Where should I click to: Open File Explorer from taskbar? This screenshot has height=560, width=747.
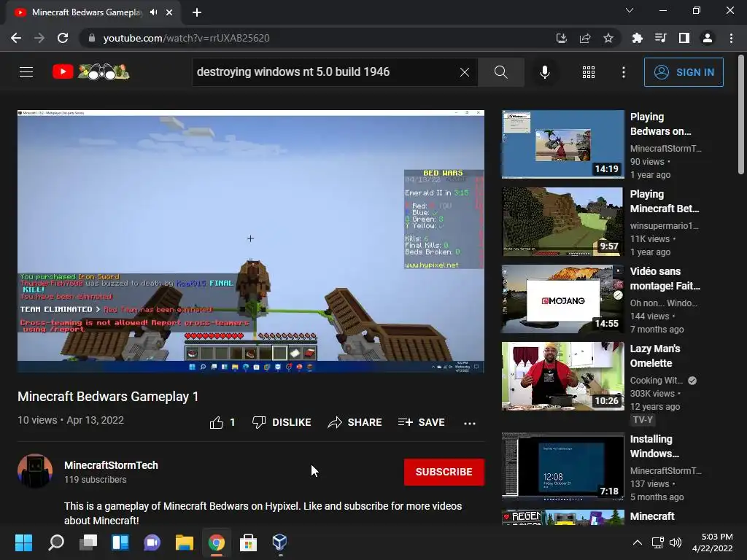(185, 542)
